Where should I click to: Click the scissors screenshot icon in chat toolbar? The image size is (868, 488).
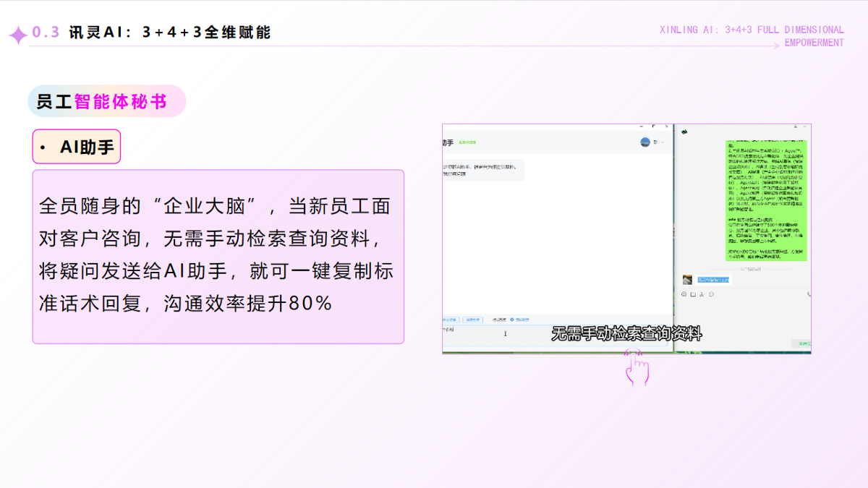702,294
